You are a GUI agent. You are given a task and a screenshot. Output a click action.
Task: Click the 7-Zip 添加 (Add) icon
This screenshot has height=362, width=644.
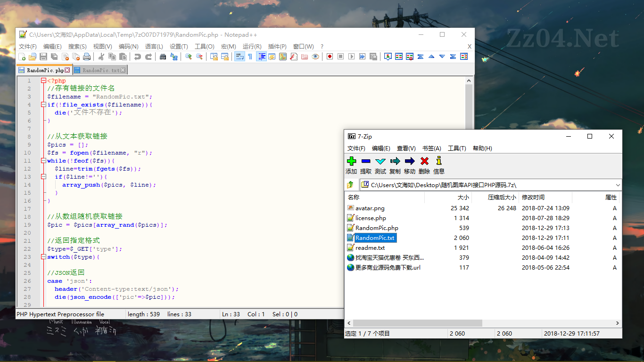[351, 161]
